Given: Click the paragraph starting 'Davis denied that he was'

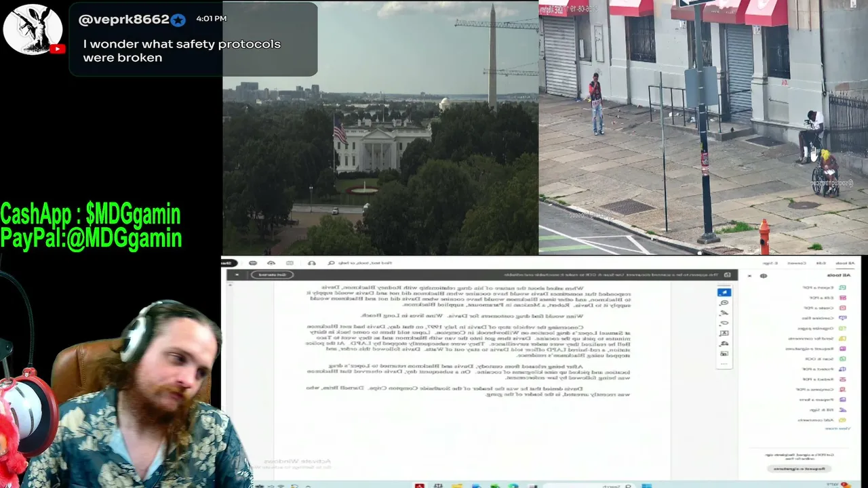Looking at the screenshot, I should coord(467,391).
